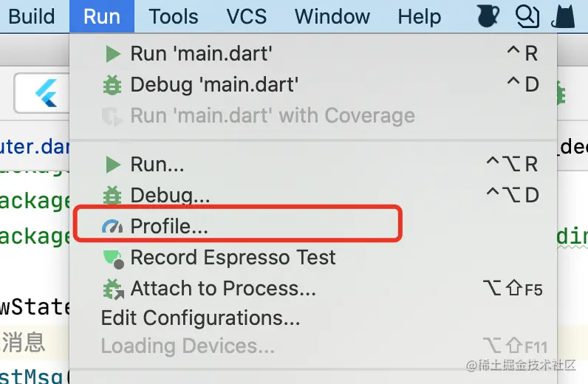
Task: Open the VCS menu
Action: tap(247, 16)
